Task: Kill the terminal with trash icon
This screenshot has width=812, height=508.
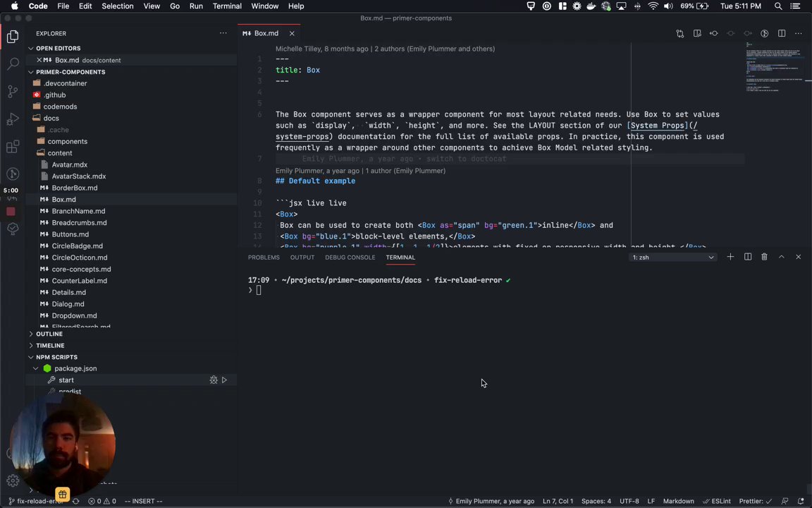Action: point(764,257)
